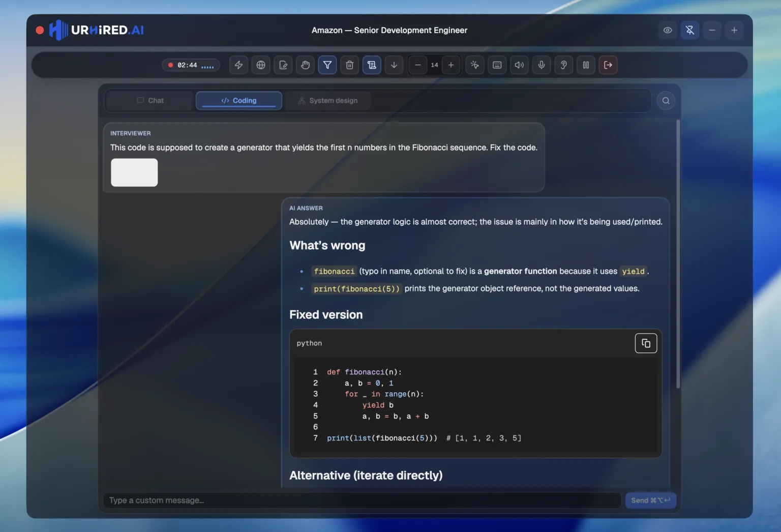
Task: Click the "Fixed version" heading
Action: pos(326,315)
